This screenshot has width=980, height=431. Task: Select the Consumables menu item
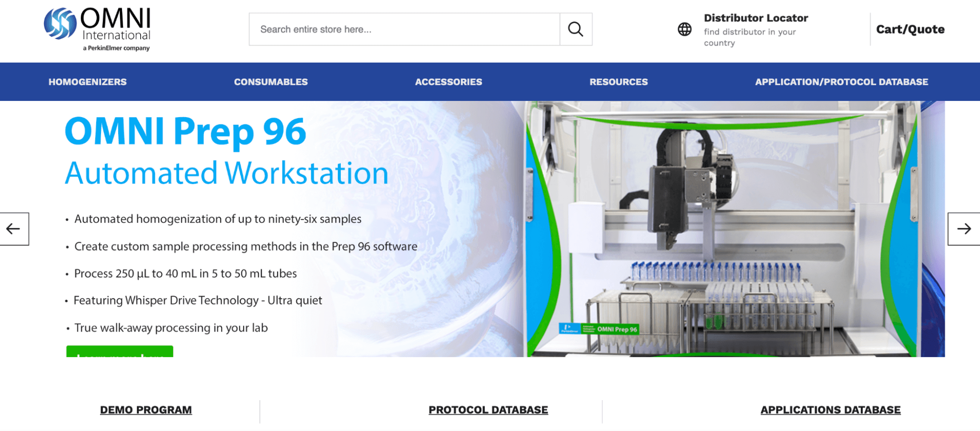click(x=271, y=82)
